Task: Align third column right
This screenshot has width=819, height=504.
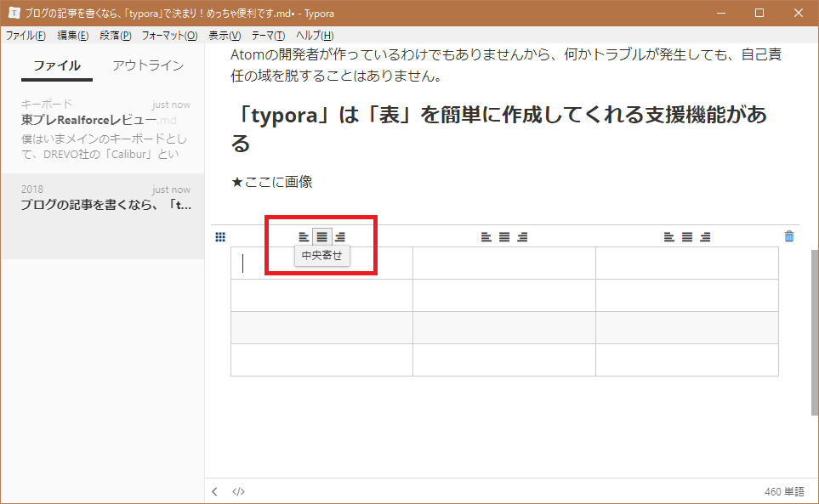Action: (x=705, y=237)
